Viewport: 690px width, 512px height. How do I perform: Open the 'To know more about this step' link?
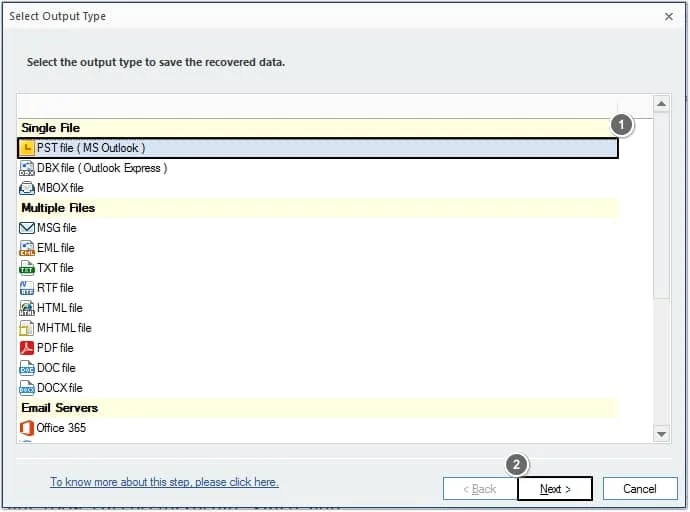164,482
